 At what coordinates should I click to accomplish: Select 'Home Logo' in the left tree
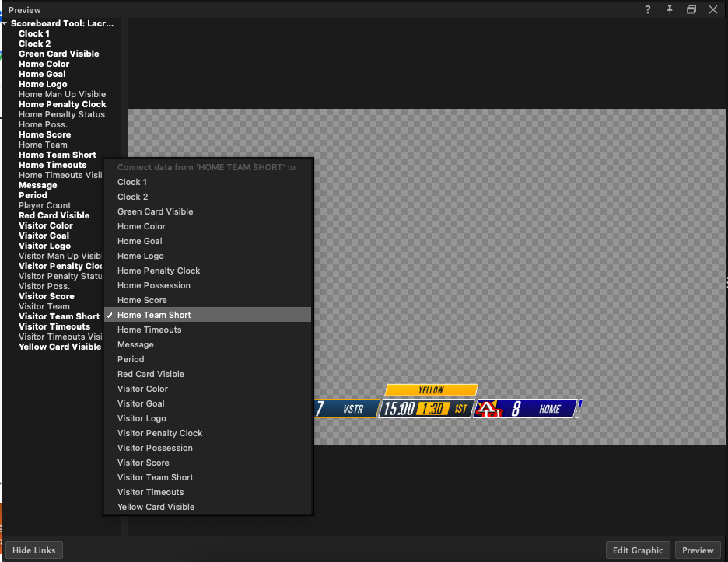(x=43, y=84)
